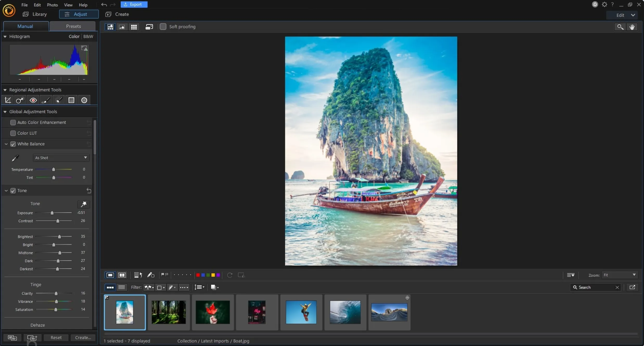Enable Auto Color Enhancement

13,122
